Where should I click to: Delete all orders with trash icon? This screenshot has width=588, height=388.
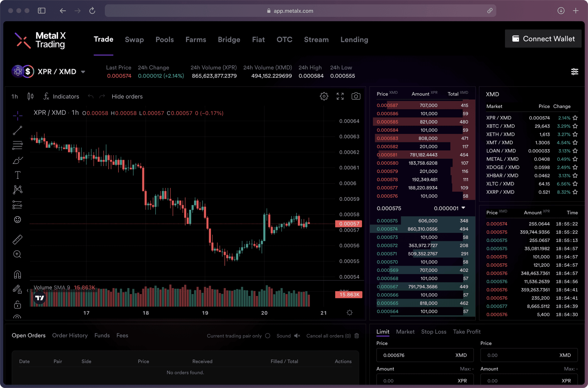pyautogui.click(x=357, y=336)
